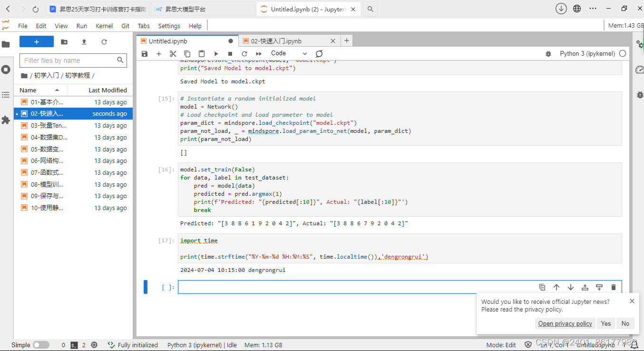Open the Code cell type dropdown

pyautogui.click(x=289, y=53)
